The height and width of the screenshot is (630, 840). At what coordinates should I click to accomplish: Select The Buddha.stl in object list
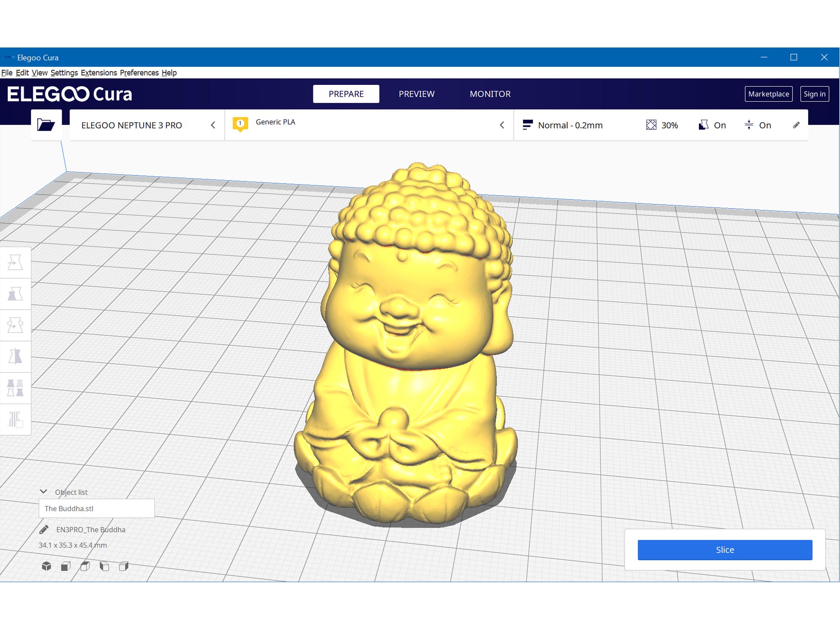pyautogui.click(x=97, y=509)
